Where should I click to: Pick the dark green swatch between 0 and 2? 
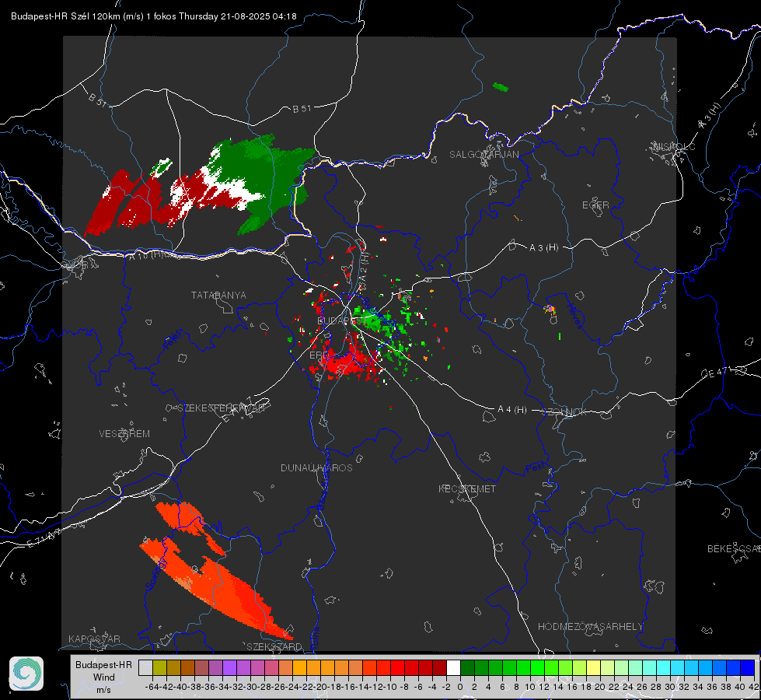(x=467, y=667)
